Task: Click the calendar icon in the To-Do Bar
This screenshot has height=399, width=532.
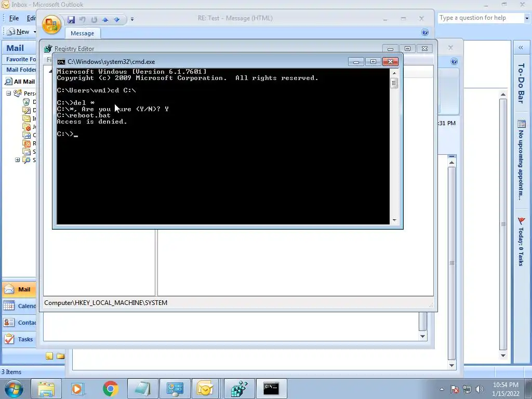Action: pos(522,124)
